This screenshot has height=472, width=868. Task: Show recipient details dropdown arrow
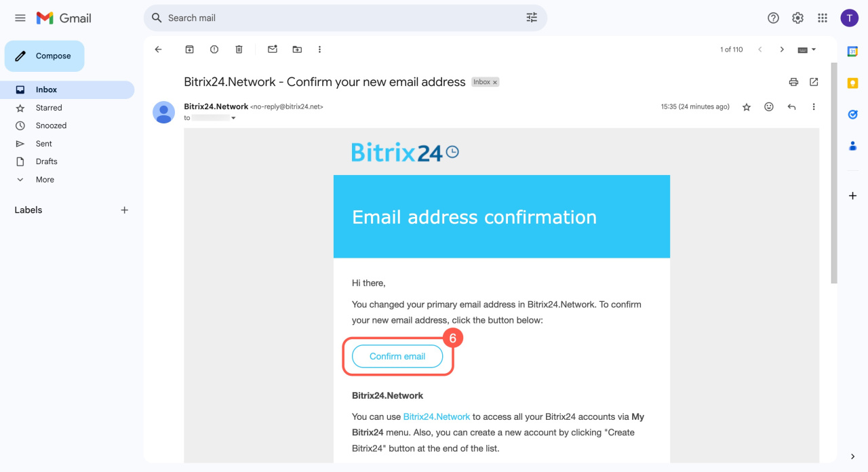(x=233, y=118)
